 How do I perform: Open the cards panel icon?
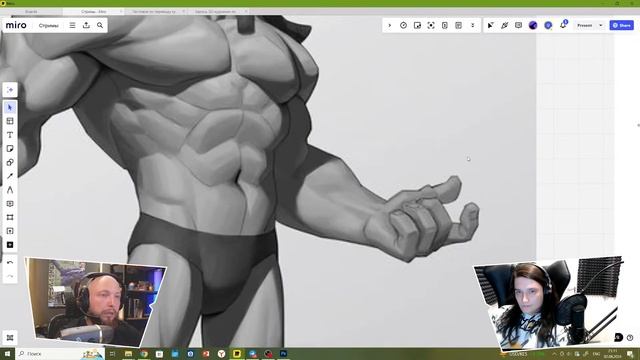pos(445,25)
